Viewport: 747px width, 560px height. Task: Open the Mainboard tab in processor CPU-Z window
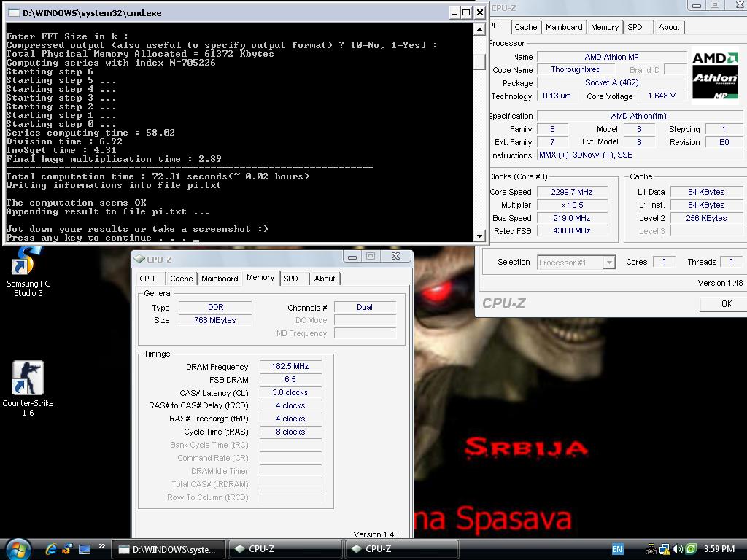tap(564, 27)
